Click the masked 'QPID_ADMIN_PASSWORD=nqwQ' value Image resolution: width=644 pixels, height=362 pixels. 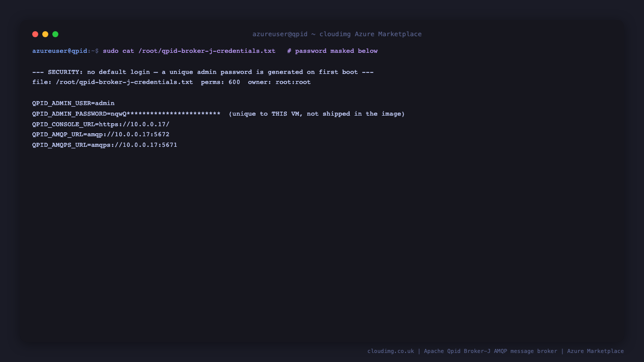[126, 114]
